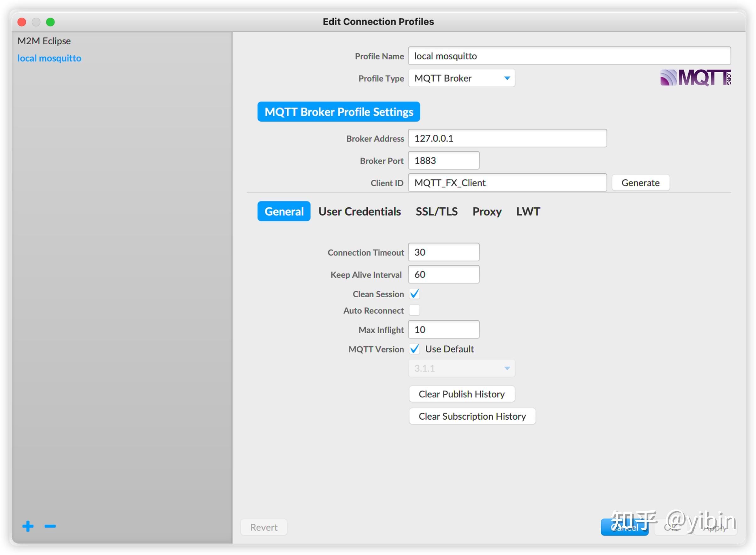Screen dimensions: 756x555
Task: Click the MQTT.org logo
Action: coord(695,78)
